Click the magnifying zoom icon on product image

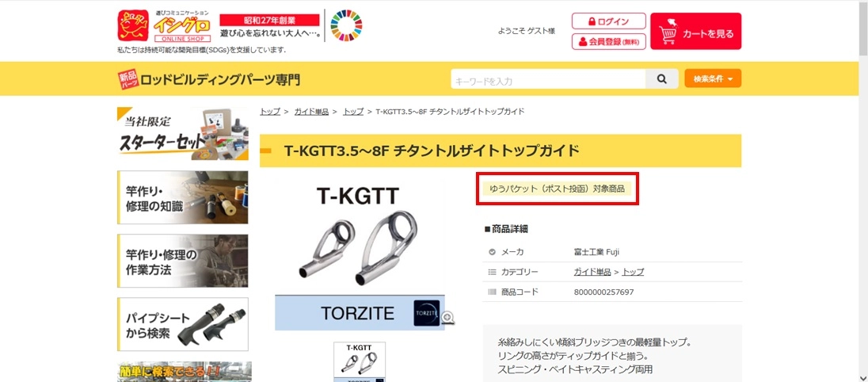[448, 318]
